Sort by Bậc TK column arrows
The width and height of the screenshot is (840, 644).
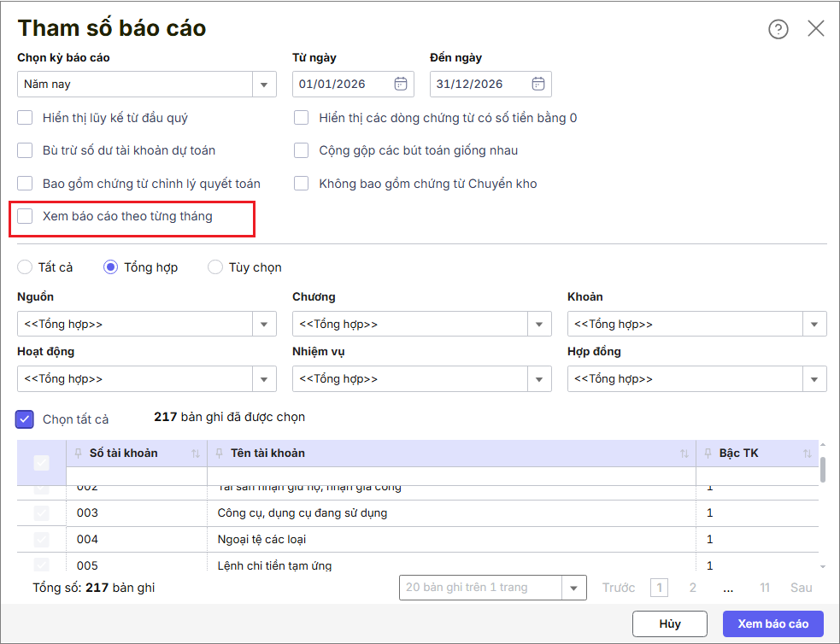808,454
